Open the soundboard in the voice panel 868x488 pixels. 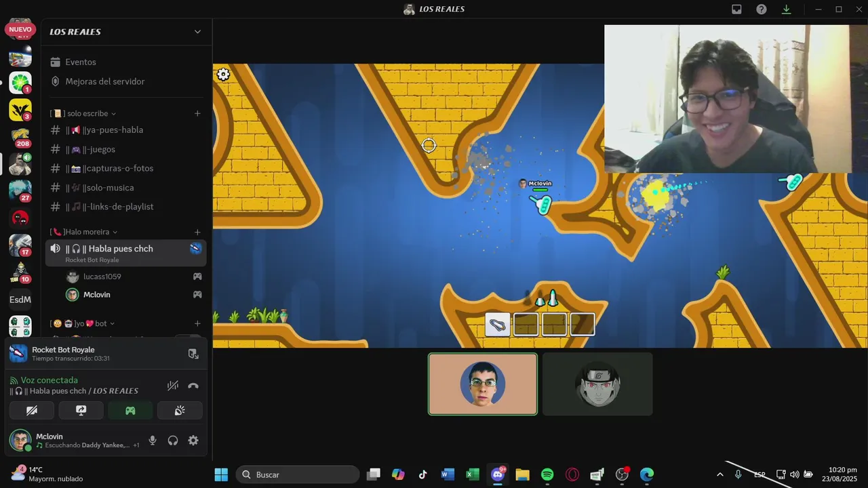pyautogui.click(x=180, y=411)
